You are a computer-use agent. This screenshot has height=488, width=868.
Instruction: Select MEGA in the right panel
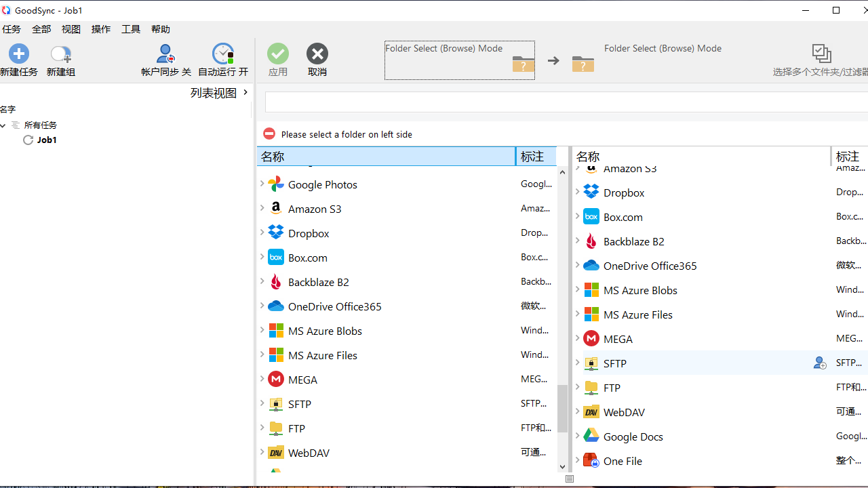618,338
